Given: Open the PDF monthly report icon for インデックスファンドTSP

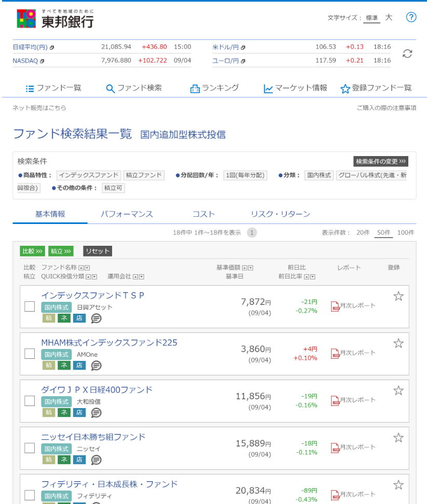Looking at the screenshot, I should click(335, 306).
